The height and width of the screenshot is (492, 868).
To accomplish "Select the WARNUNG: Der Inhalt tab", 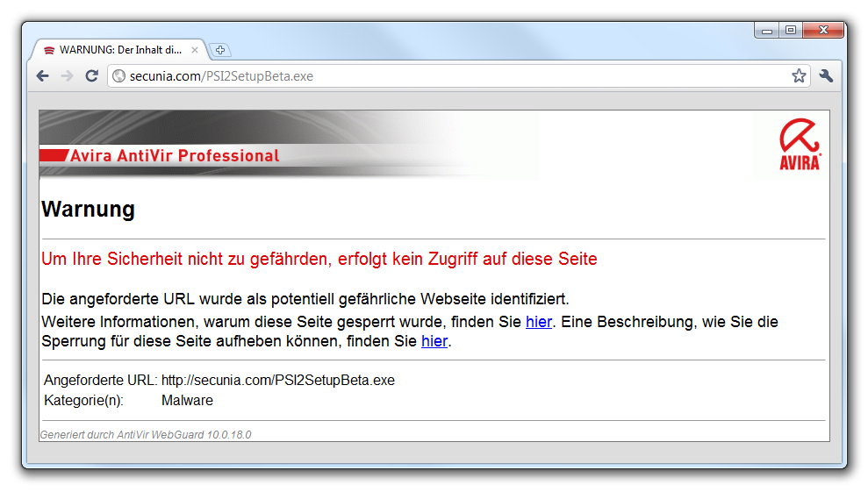I will pyautogui.click(x=118, y=50).
